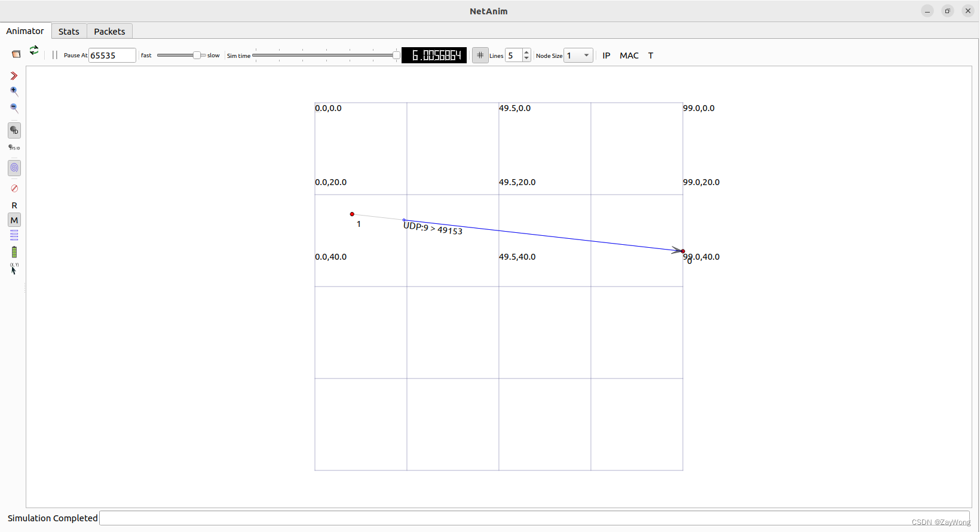
Task: Select node 0 at the arrow tip
Action: [x=683, y=251]
